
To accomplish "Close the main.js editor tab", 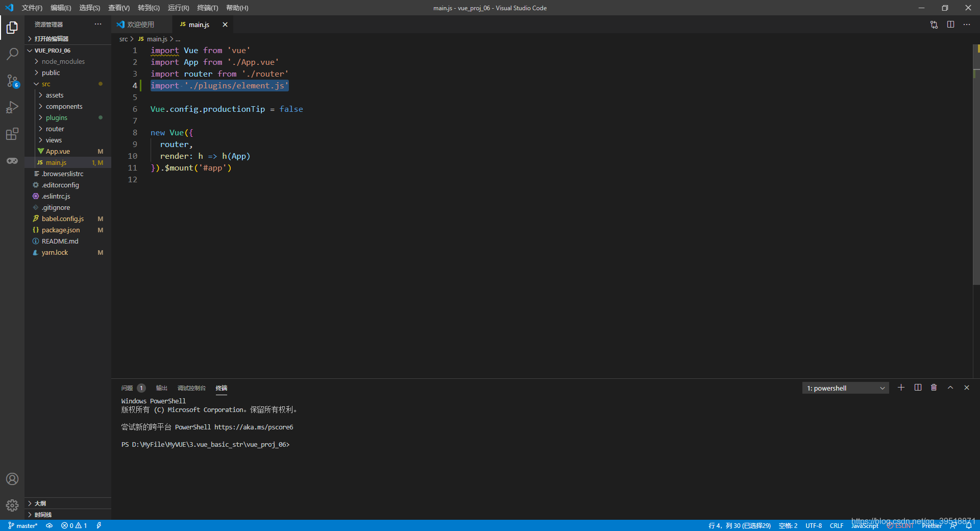I will [225, 25].
